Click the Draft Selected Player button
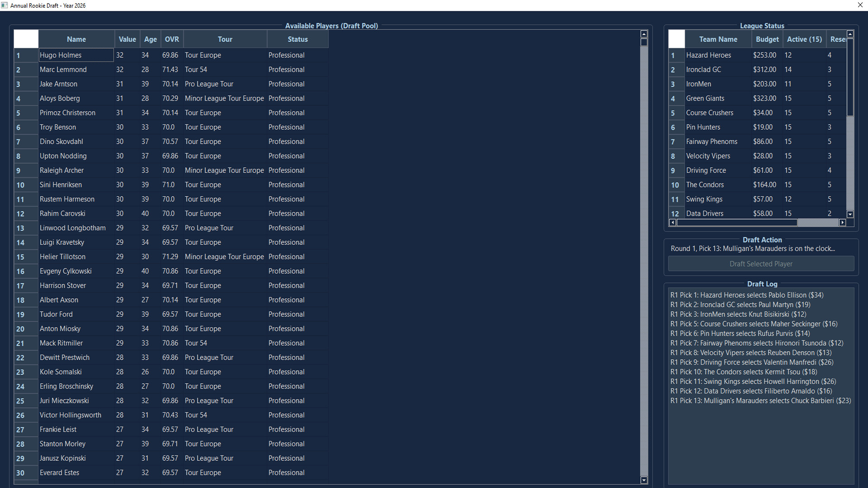 coord(761,263)
